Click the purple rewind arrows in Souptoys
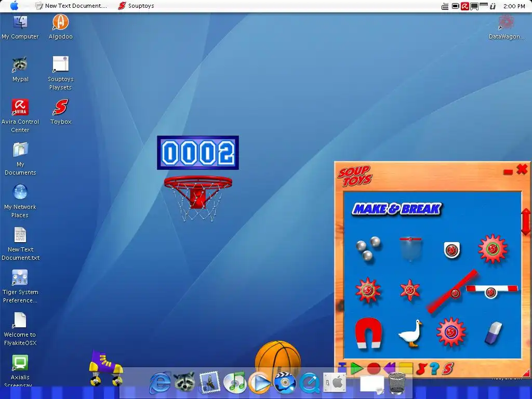The width and height of the screenshot is (532, 399). tap(390, 368)
